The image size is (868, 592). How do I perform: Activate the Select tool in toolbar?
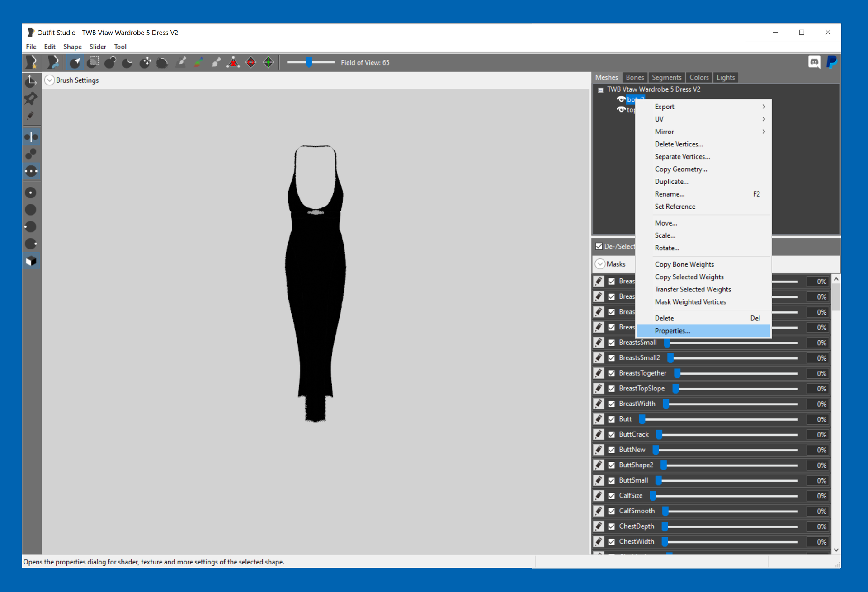(x=75, y=62)
